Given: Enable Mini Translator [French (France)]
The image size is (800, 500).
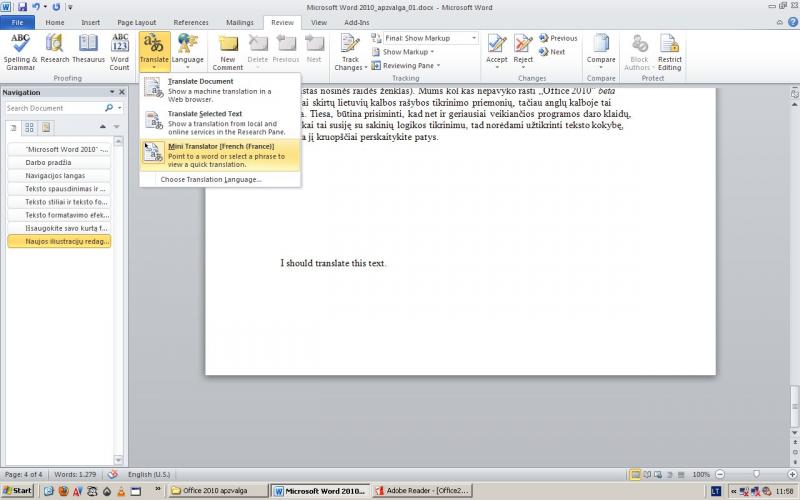Looking at the screenshot, I should pos(220,155).
